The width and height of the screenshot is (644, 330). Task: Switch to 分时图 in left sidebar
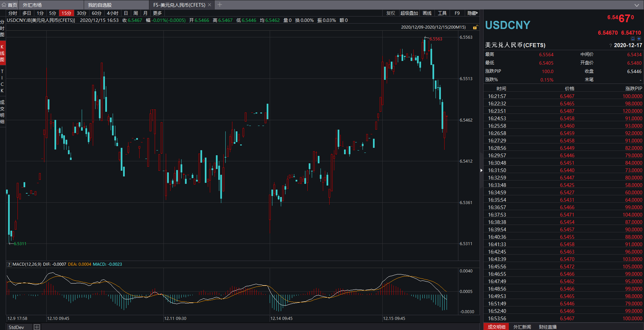coord(2,28)
